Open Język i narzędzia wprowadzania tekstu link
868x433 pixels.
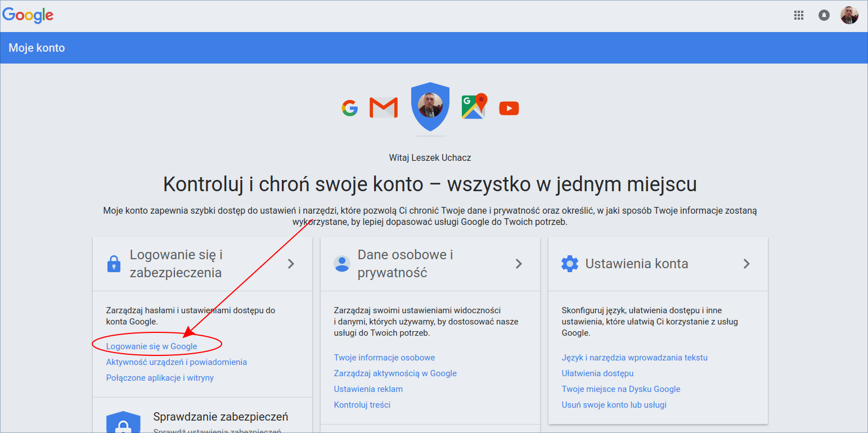(635, 358)
